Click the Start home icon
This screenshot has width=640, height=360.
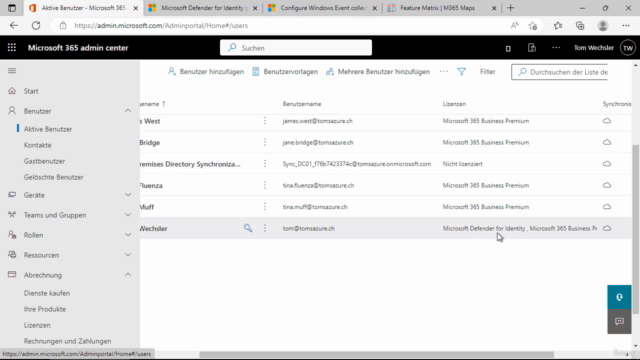pos(12,91)
